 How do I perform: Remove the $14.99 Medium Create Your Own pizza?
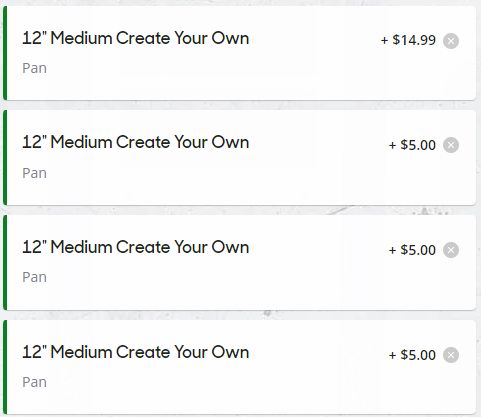451,41
